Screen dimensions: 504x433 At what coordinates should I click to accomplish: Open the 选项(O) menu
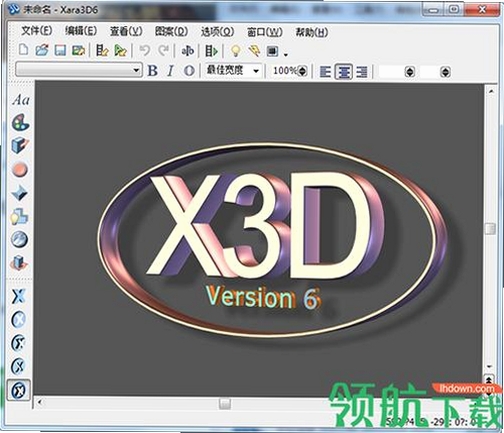pos(217,32)
